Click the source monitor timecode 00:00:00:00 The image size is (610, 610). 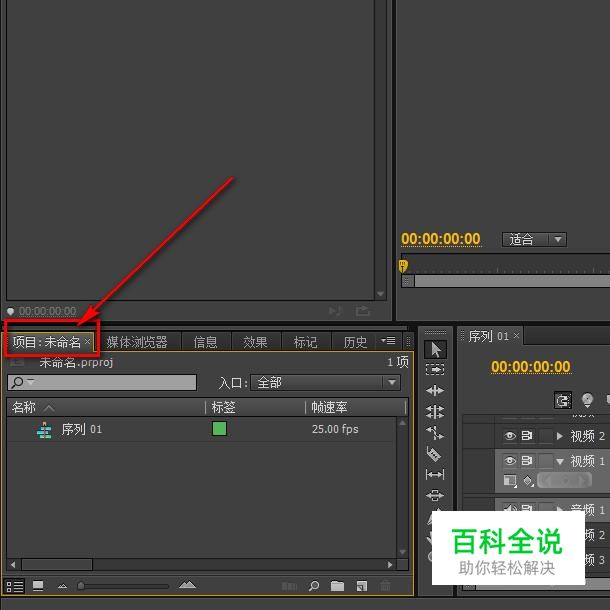click(x=47, y=311)
